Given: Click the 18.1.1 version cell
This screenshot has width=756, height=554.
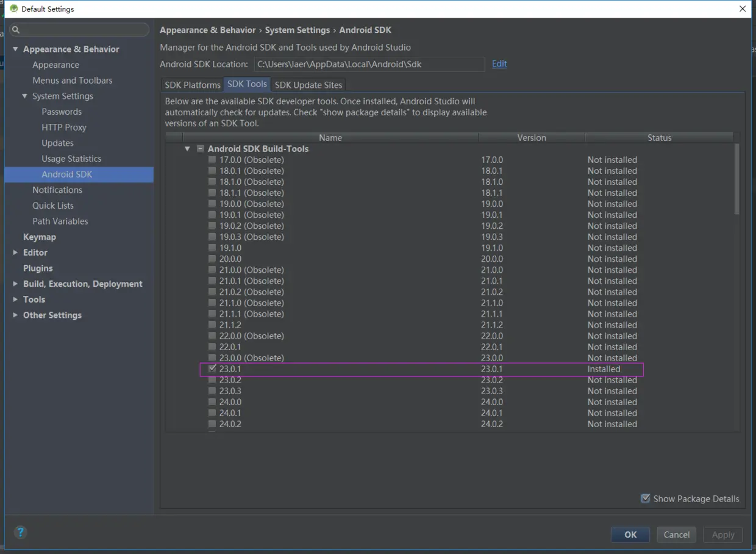Looking at the screenshot, I should click(x=492, y=193).
